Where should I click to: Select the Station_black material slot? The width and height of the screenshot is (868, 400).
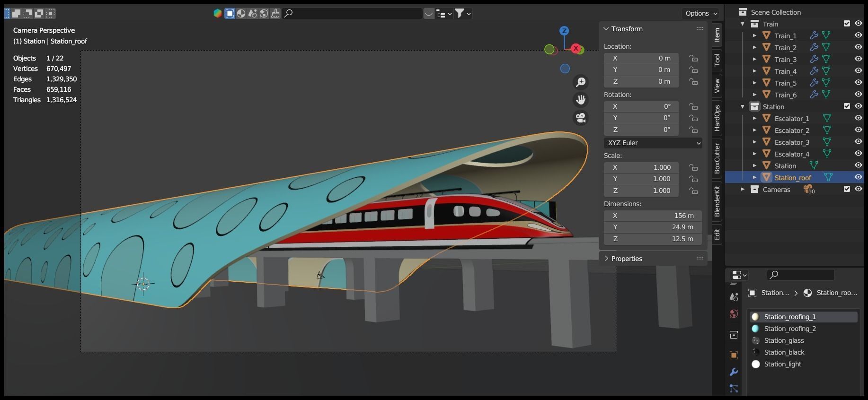[804, 352]
